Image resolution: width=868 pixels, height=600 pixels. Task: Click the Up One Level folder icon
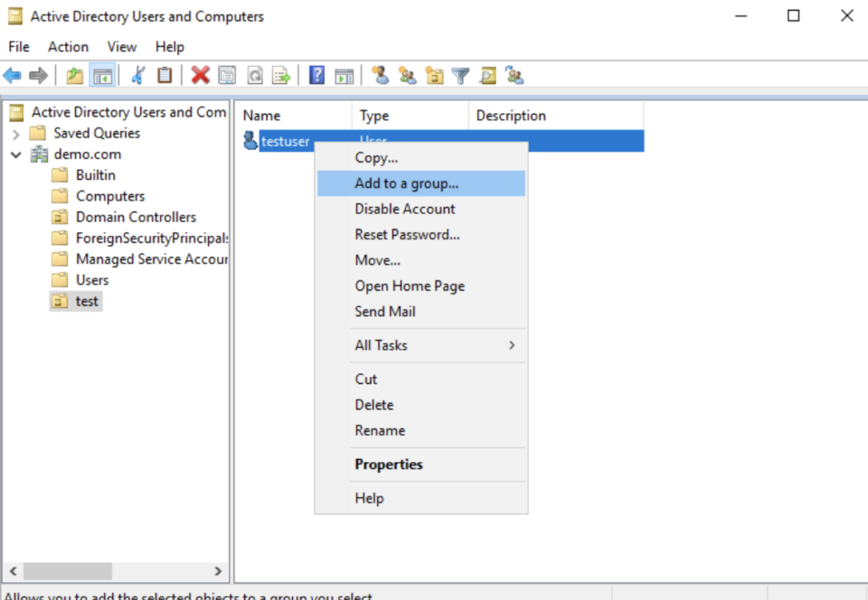[76, 75]
